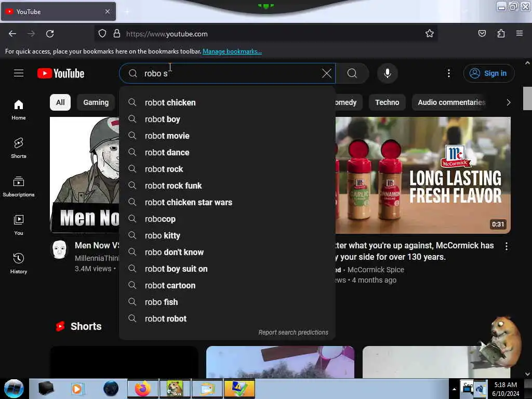This screenshot has width=532, height=399.
Task: Open options menu for McCormick video
Action: pyautogui.click(x=506, y=246)
